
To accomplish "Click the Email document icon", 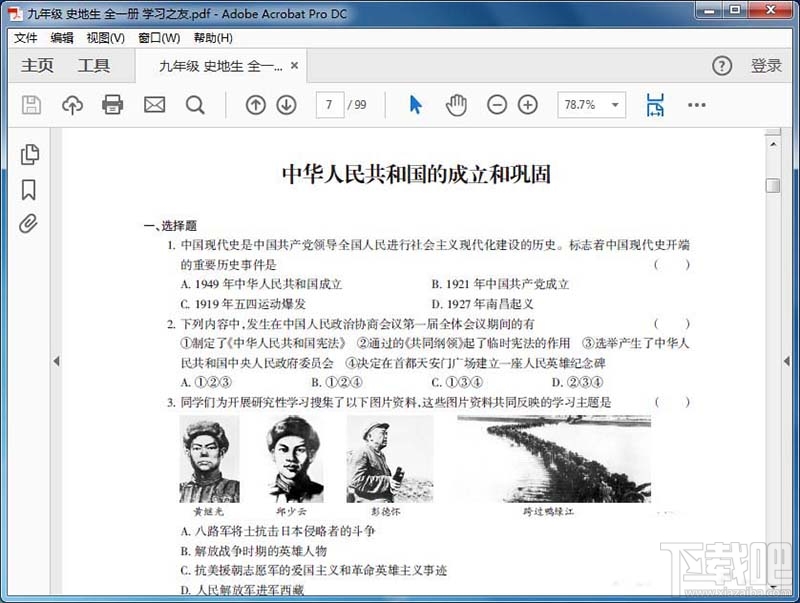I will click(154, 104).
